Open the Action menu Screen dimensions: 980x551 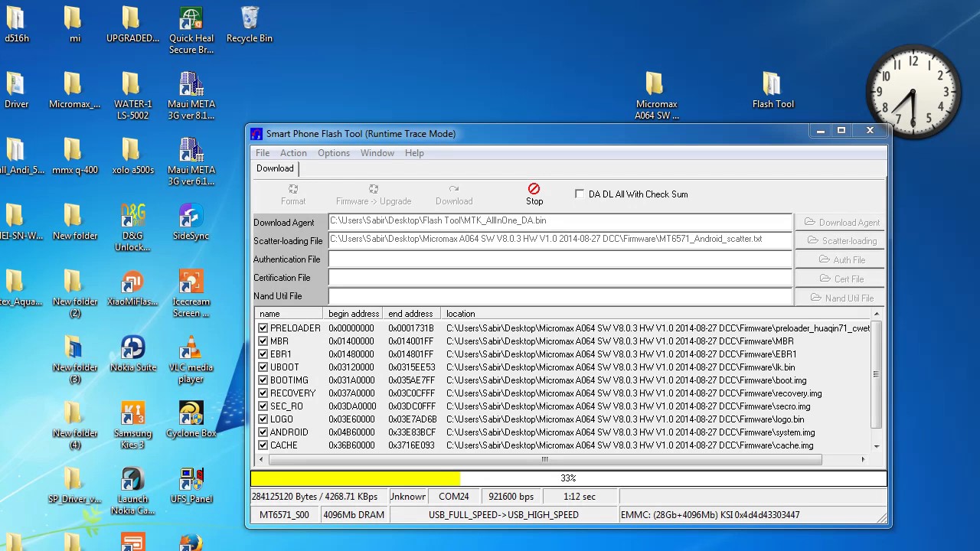(293, 153)
